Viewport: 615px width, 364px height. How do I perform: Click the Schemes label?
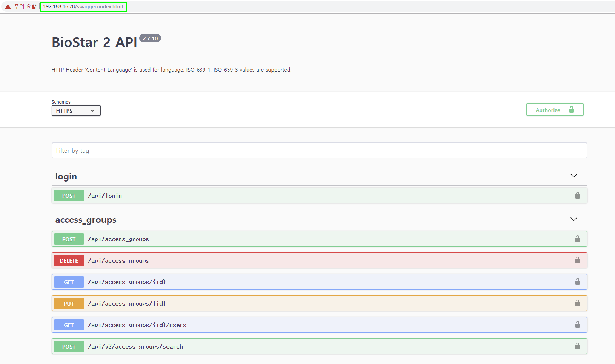(61, 102)
